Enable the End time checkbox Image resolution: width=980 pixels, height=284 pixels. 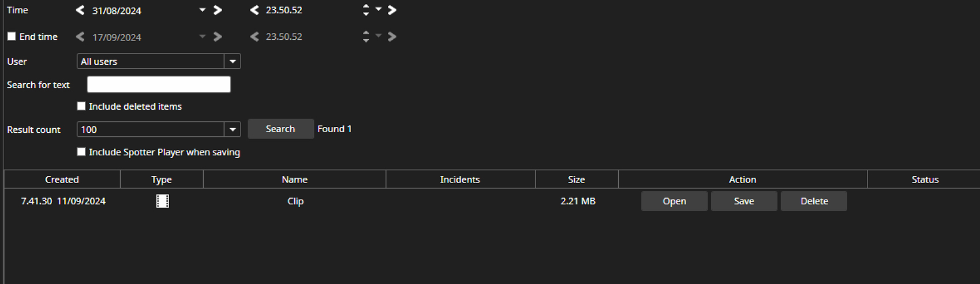click(x=12, y=36)
